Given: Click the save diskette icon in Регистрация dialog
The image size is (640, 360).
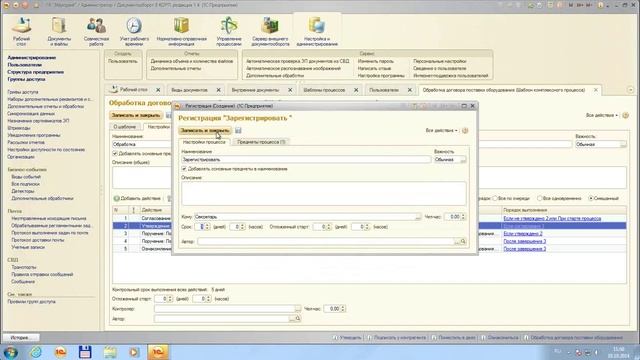Looking at the screenshot, I should pyautogui.click(x=238, y=130).
